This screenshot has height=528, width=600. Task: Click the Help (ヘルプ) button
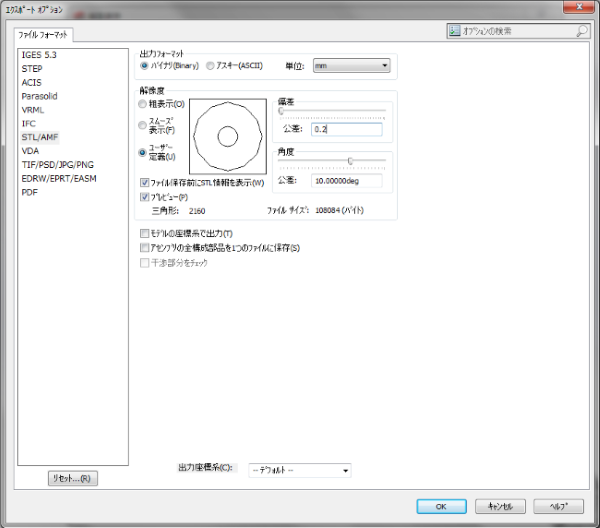(559, 506)
